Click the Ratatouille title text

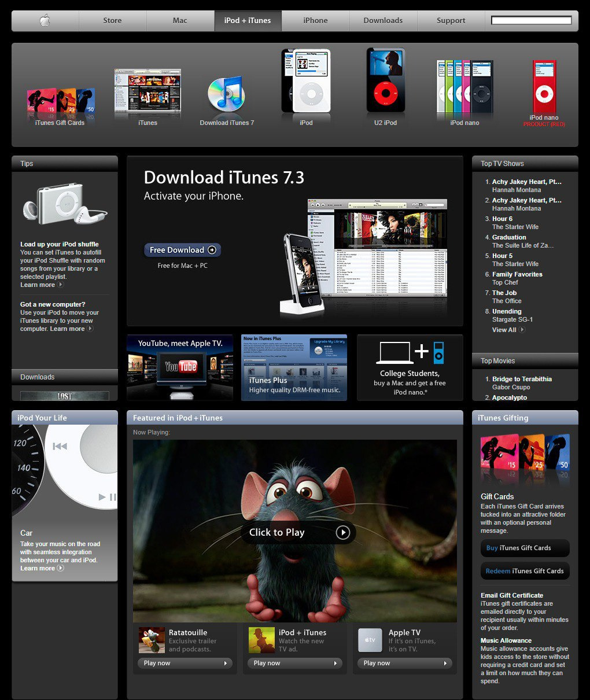pos(188,632)
